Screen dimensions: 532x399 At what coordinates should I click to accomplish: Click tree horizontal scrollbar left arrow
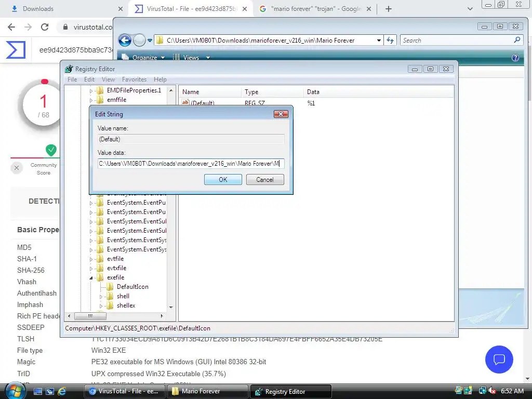click(x=69, y=316)
